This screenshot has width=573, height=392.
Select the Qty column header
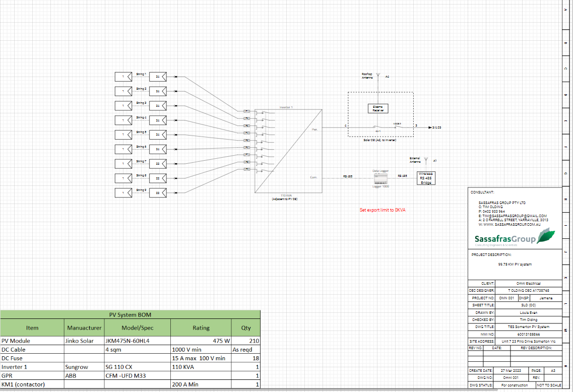(x=245, y=328)
